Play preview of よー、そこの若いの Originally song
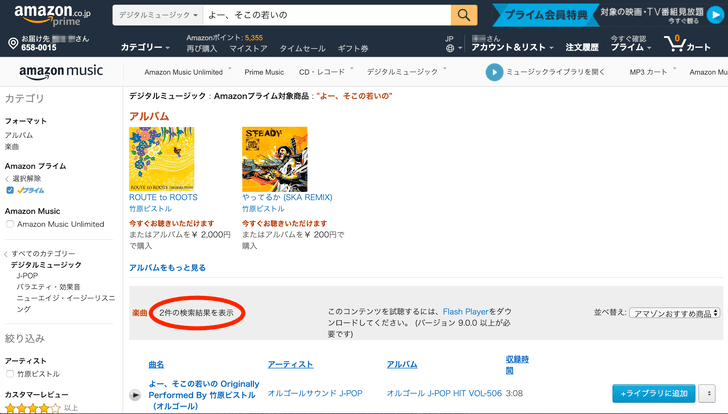 click(135, 395)
